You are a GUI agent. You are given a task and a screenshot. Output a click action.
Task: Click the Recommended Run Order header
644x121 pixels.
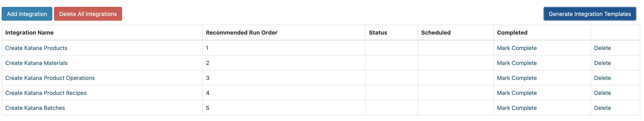[241, 33]
